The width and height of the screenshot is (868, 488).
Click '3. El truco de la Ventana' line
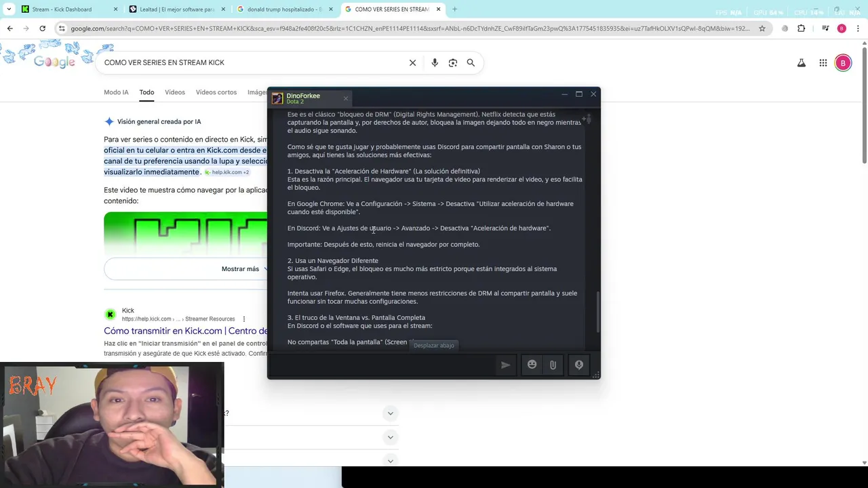pyautogui.click(x=356, y=317)
